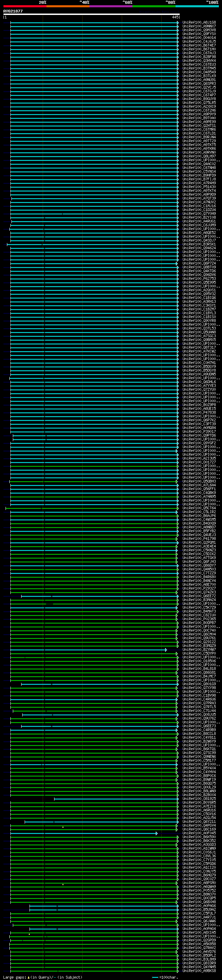Select hit label UniRef100_B2BF98
Screen dimensions: 222x980
pyautogui.click(x=199, y=57)
